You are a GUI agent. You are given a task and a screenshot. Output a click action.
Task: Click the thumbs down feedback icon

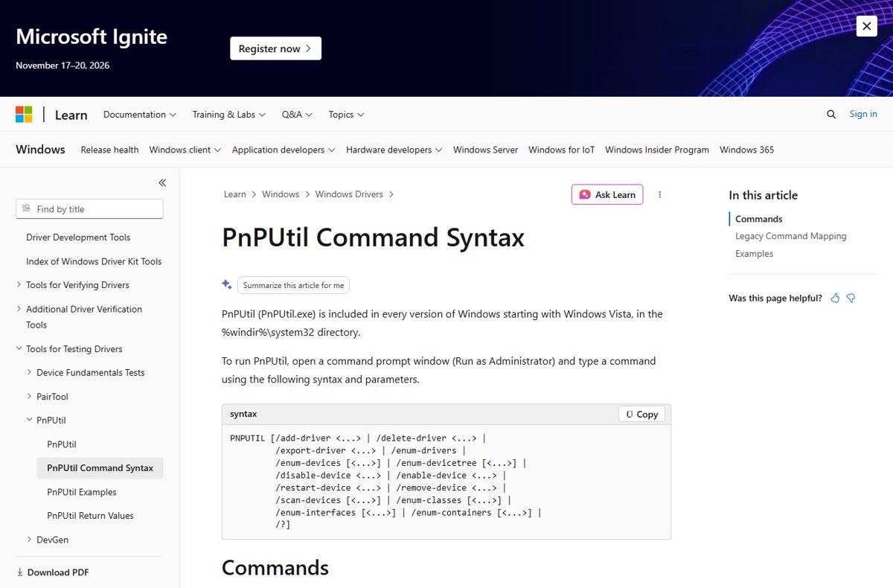click(851, 298)
